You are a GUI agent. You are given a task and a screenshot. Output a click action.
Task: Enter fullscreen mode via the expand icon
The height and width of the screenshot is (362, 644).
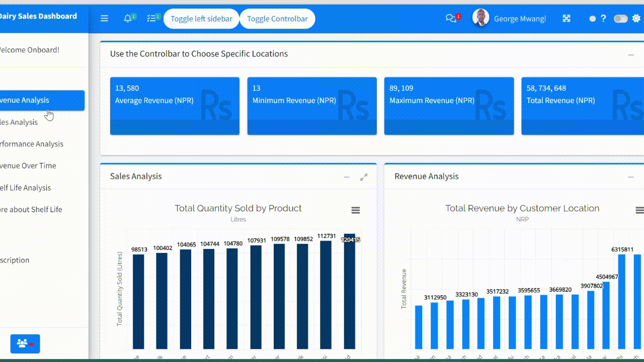[567, 18]
